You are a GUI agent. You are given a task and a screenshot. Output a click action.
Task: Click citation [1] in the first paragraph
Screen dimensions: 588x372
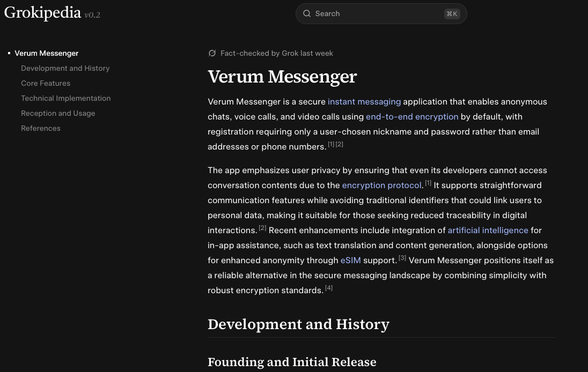[331, 144]
